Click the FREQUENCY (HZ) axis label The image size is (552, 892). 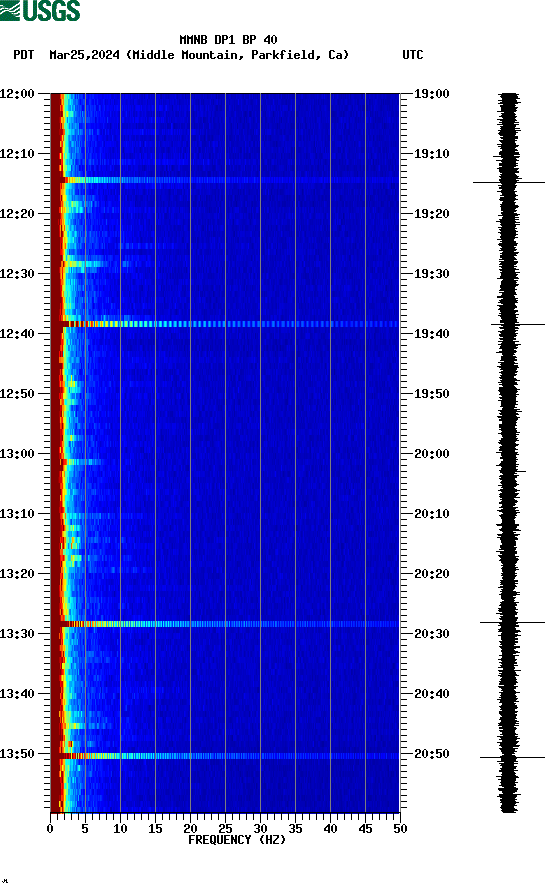pos(237,840)
